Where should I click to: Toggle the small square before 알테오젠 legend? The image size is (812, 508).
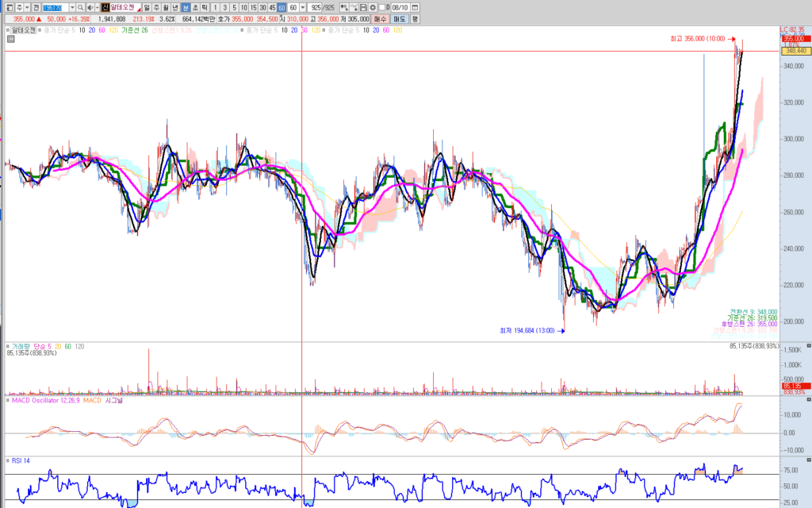[8, 30]
